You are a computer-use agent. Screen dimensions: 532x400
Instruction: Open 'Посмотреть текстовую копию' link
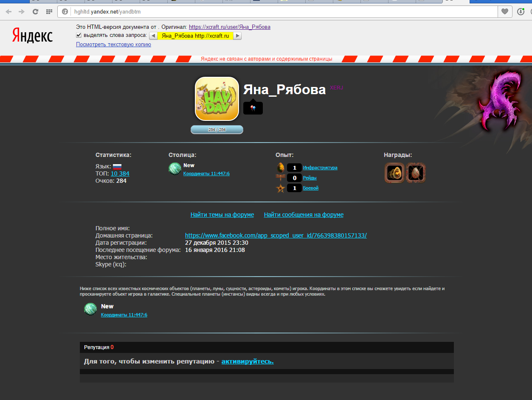point(113,45)
